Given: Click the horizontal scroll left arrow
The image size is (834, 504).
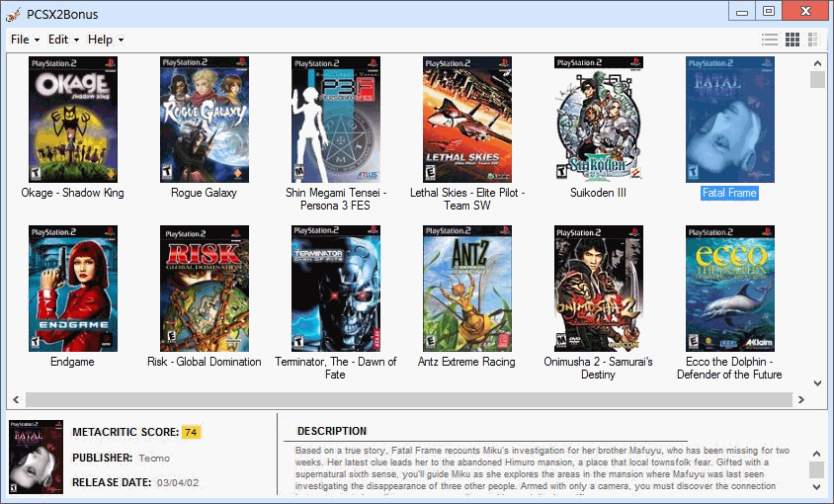Looking at the screenshot, I should tap(16, 399).
